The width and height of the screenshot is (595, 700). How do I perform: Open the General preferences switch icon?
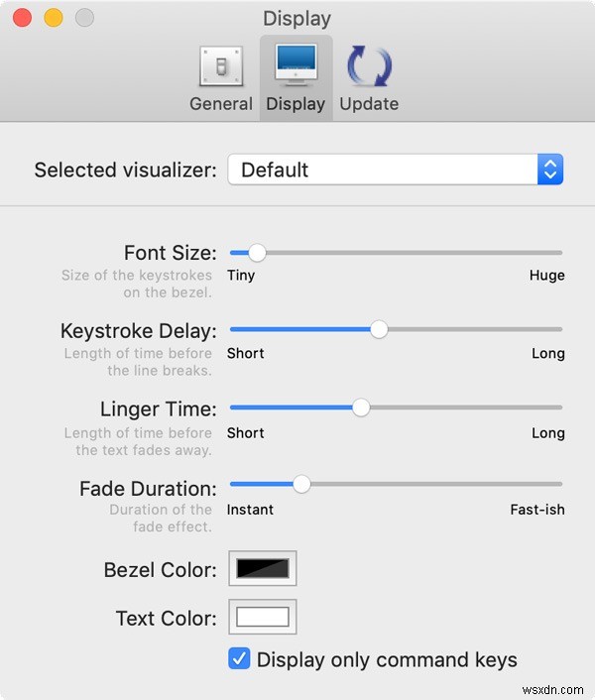point(221,66)
